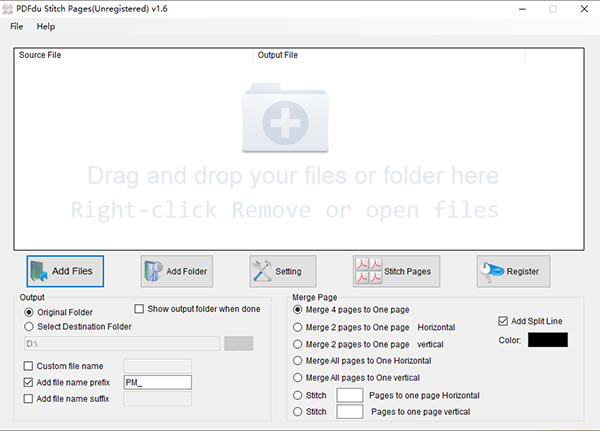This screenshot has width=600, height=431.
Task: Choose Select Destination Folder radio option
Action: click(29, 326)
